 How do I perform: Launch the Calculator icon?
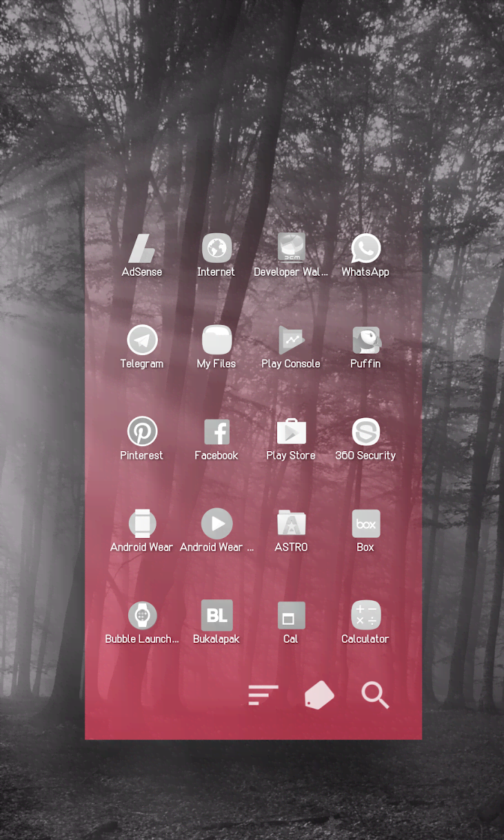pyautogui.click(x=365, y=615)
